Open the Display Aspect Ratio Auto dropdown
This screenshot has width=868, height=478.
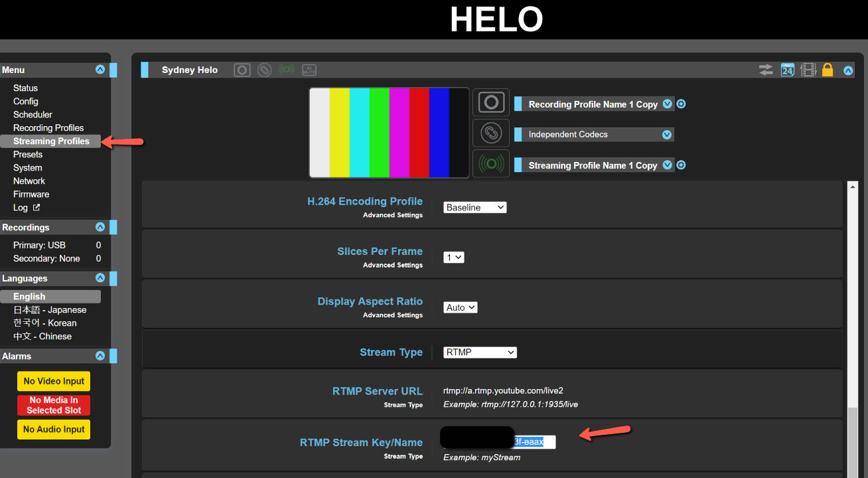pyautogui.click(x=461, y=307)
